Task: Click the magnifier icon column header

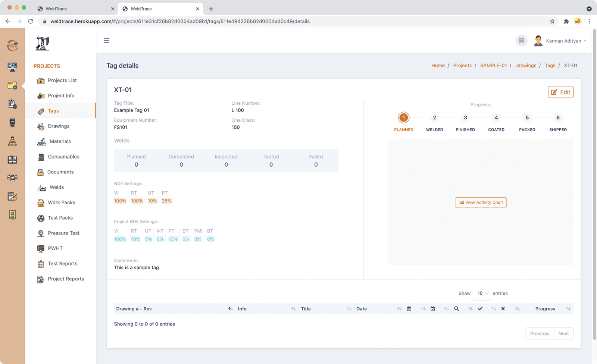Action: pos(456,309)
